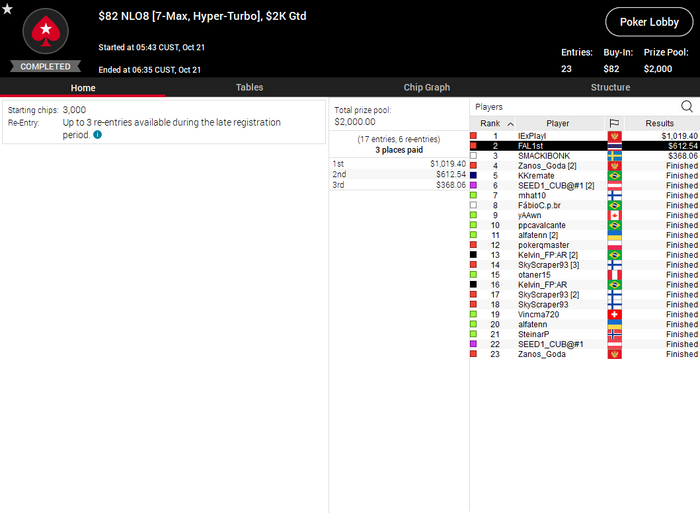Select player row SkyScraper93 [3]

(x=584, y=265)
